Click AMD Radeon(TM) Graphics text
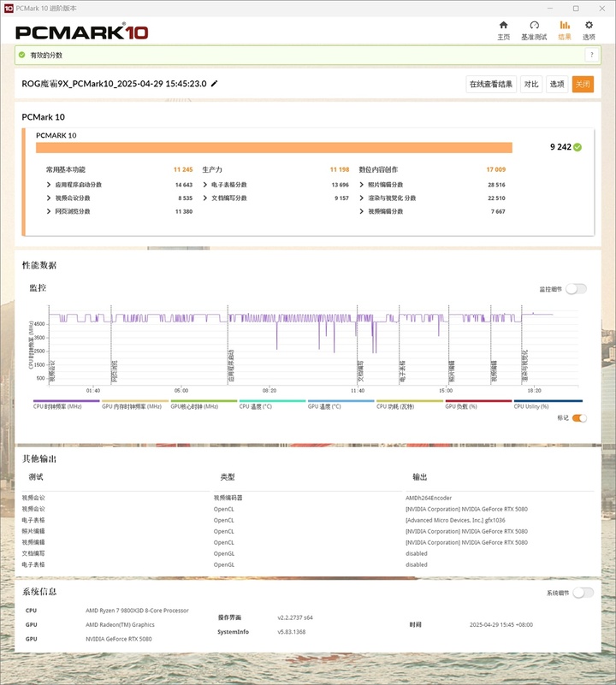The image size is (616, 685). (120, 625)
